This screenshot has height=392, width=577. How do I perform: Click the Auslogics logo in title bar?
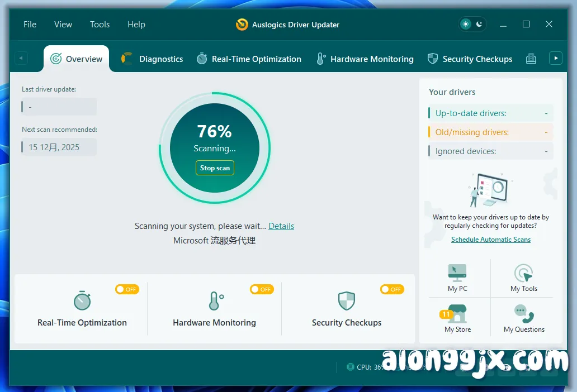coord(242,24)
